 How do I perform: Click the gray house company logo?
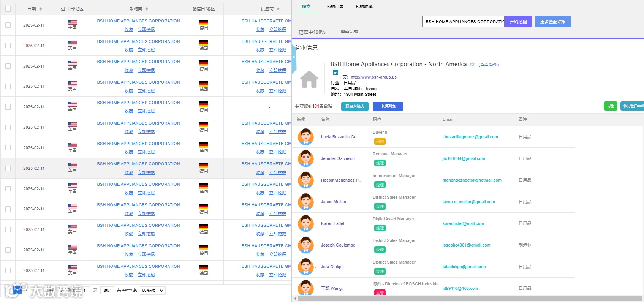pos(309,79)
